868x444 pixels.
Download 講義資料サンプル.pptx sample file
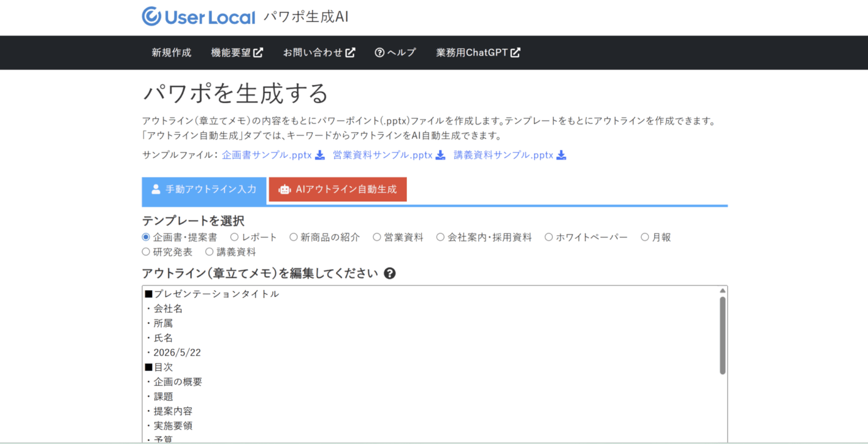pyautogui.click(x=510, y=155)
